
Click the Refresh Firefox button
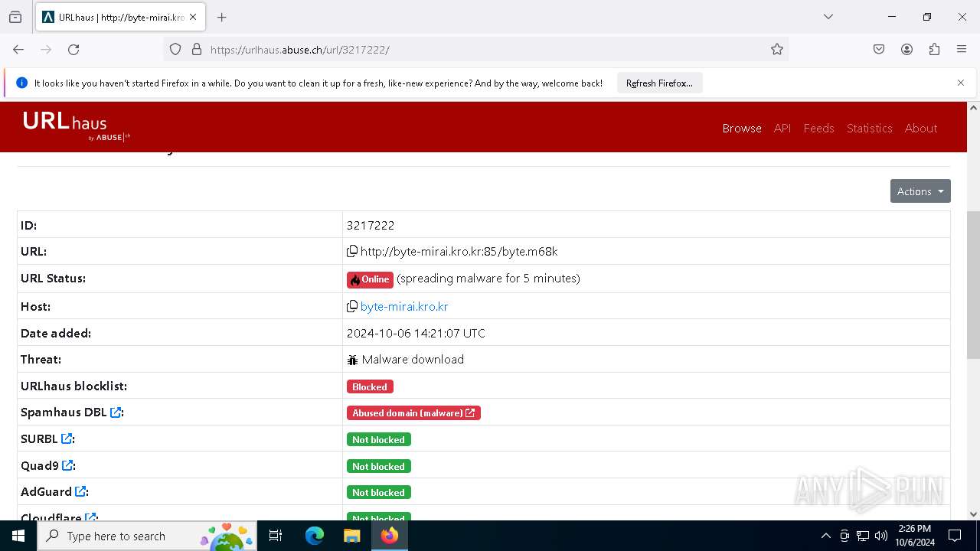[x=659, y=83]
